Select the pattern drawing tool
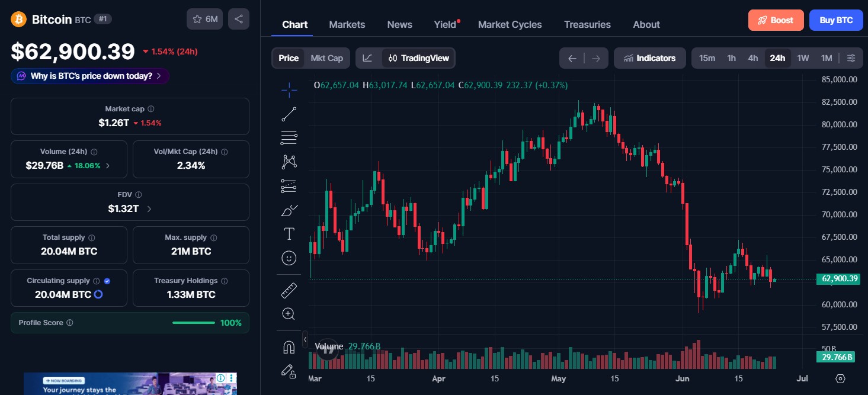868x395 pixels. click(289, 162)
